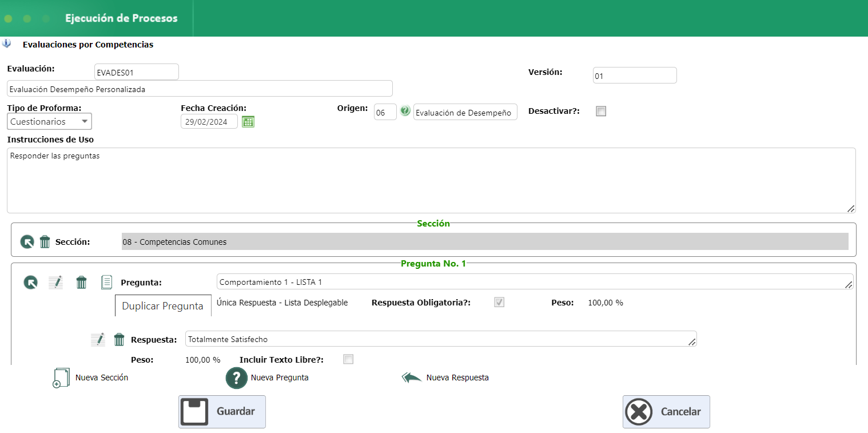Viewport: 868px width, 433px height.
Task: Click inside the Instrucciones de Uso textarea
Action: pos(431,181)
